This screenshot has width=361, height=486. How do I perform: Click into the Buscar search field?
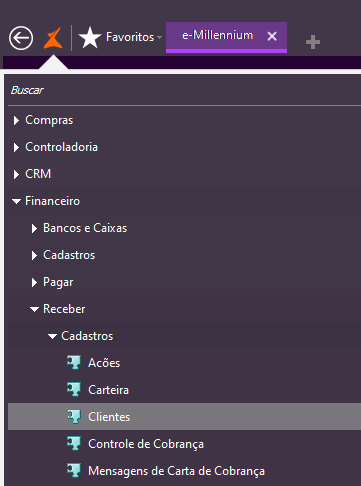pos(184,90)
